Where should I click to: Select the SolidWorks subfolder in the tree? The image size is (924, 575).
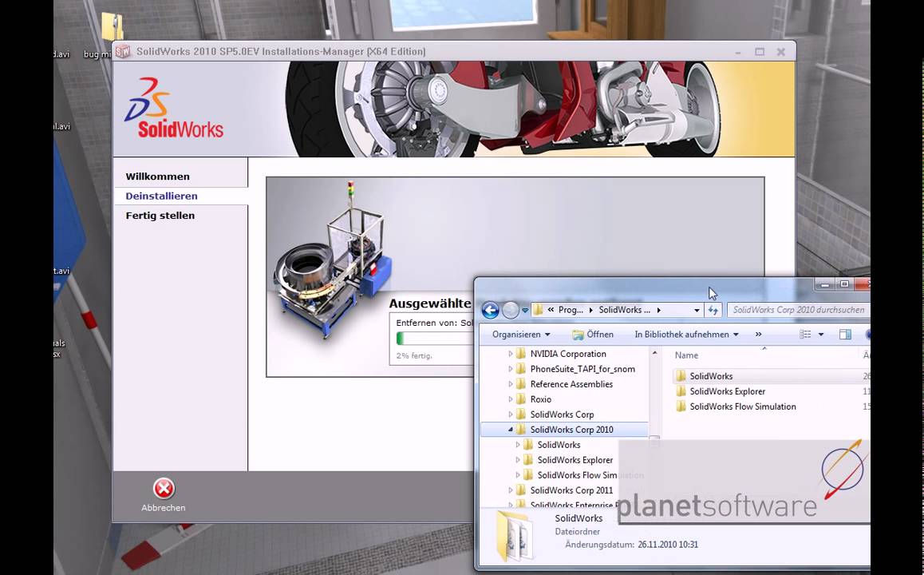click(559, 445)
